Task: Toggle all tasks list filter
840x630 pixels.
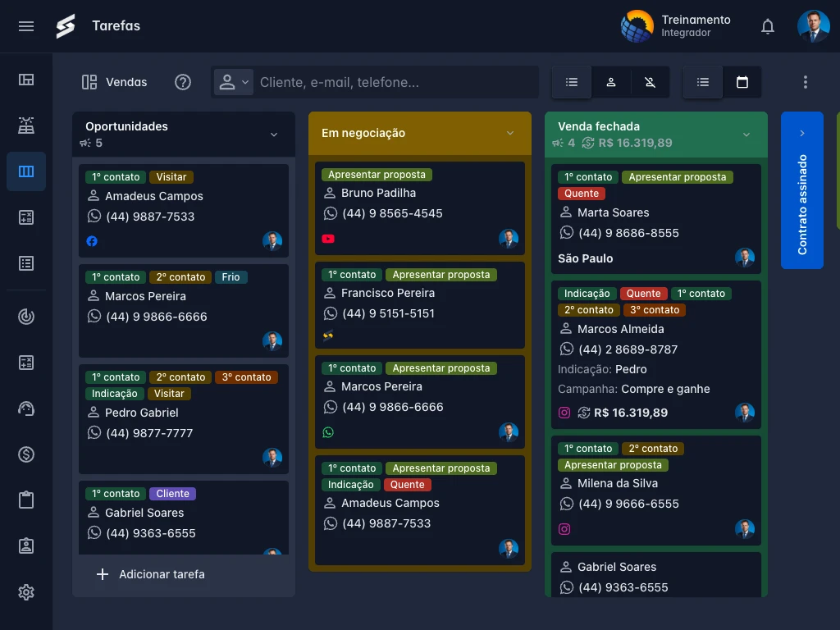Action: (x=572, y=82)
